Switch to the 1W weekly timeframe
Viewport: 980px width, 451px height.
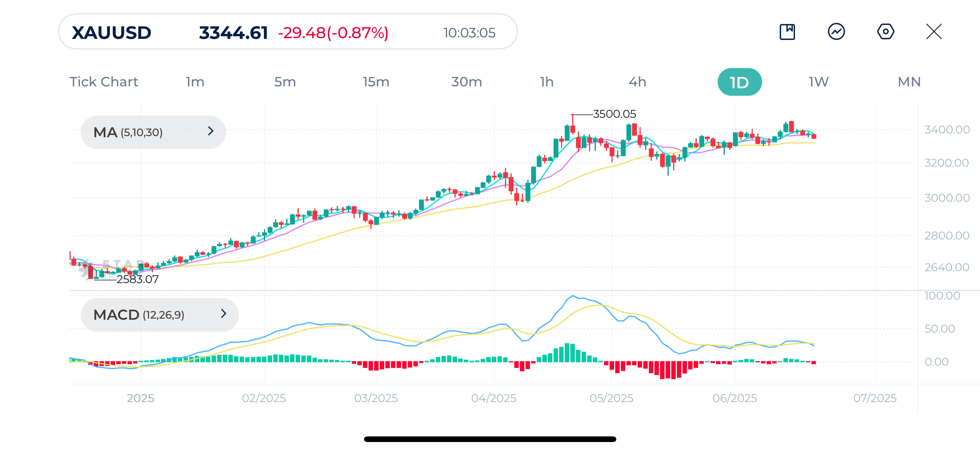[818, 82]
